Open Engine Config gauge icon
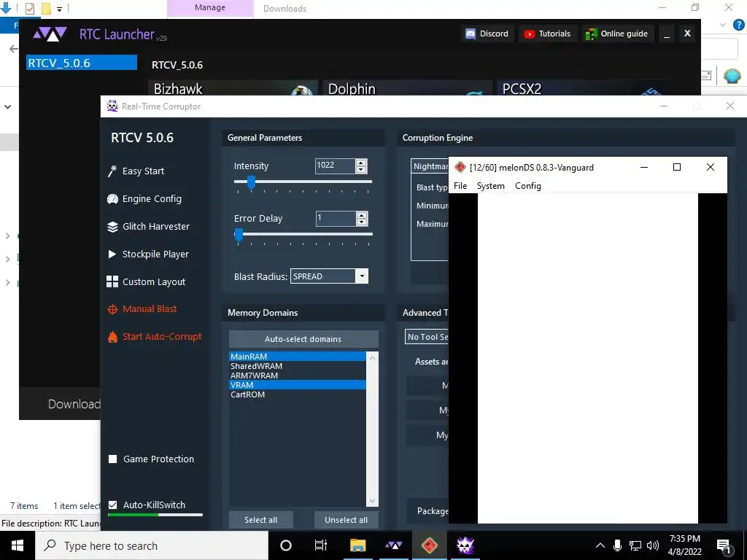 click(x=112, y=198)
